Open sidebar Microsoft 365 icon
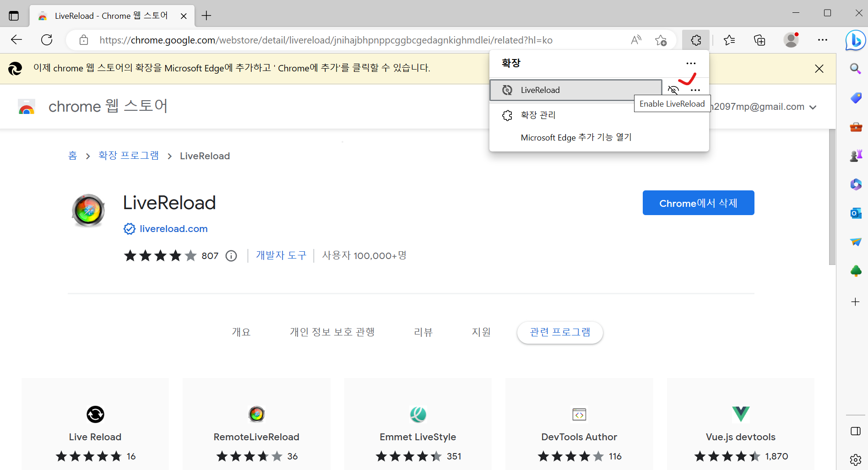868x470 pixels. coord(856,184)
